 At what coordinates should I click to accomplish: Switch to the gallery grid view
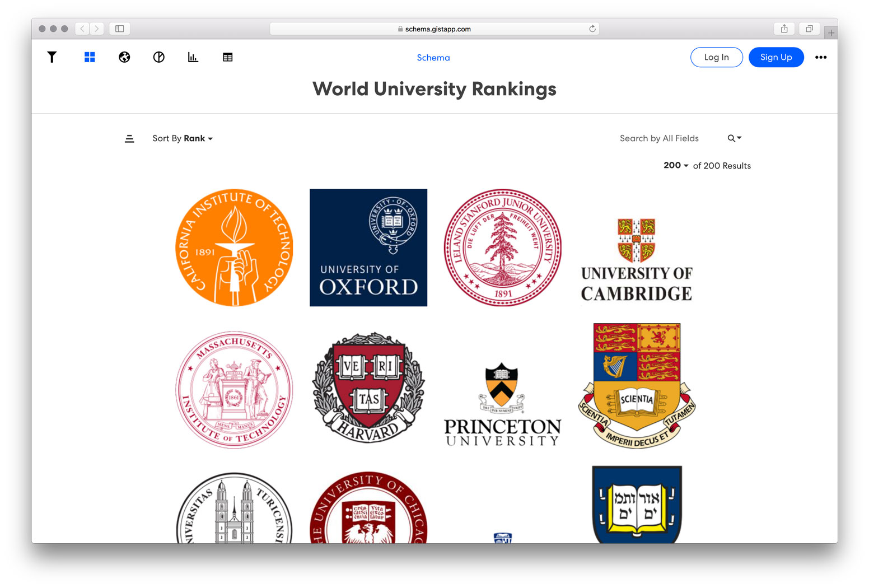(90, 57)
